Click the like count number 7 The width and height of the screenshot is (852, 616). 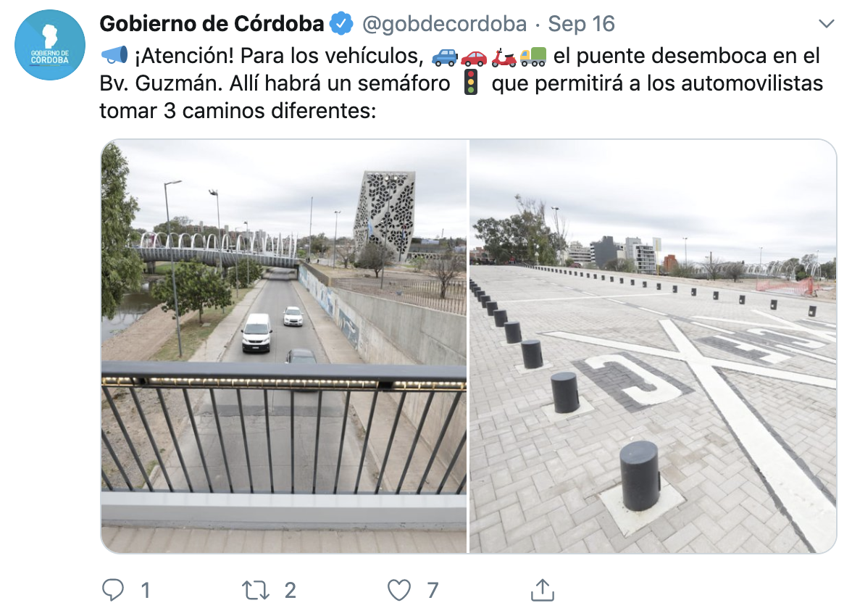(433, 591)
